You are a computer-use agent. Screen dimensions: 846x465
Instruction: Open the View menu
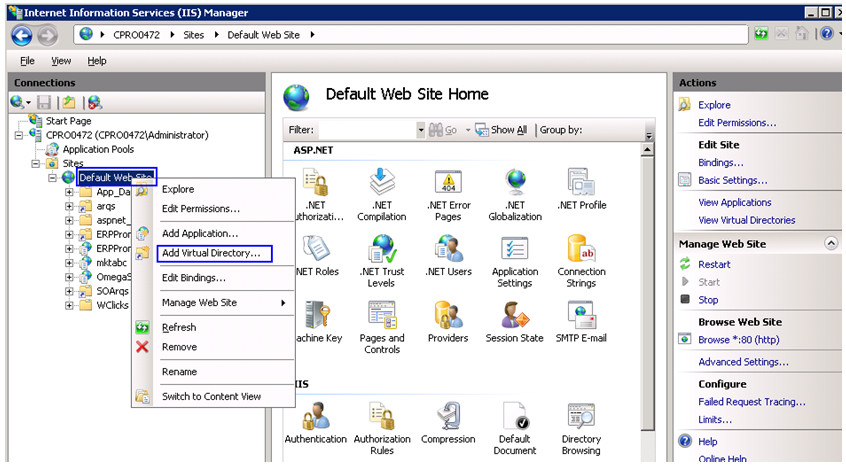coord(61,61)
